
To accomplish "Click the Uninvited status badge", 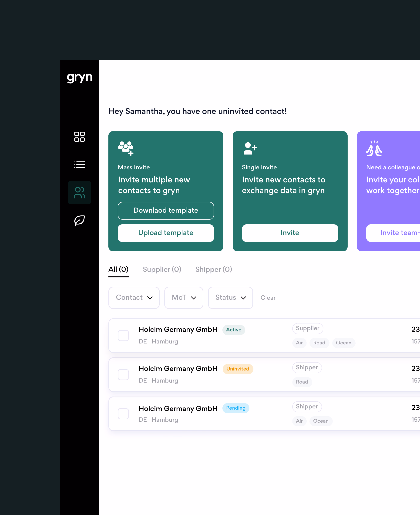I will (x=238, y=369).
